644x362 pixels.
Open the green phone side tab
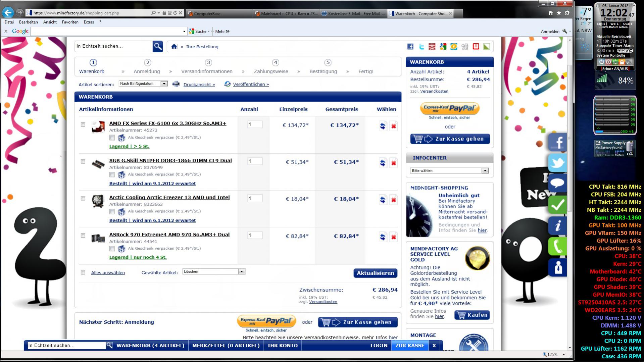coord(558,247)
